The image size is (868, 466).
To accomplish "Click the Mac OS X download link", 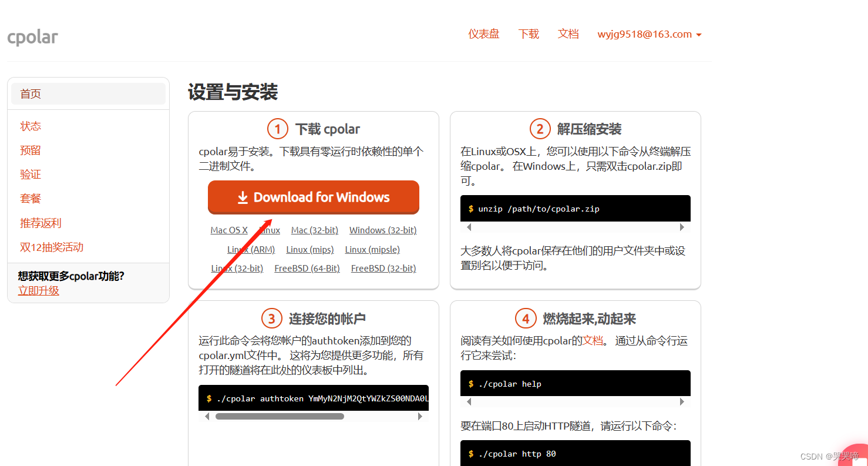I will 229,230.
